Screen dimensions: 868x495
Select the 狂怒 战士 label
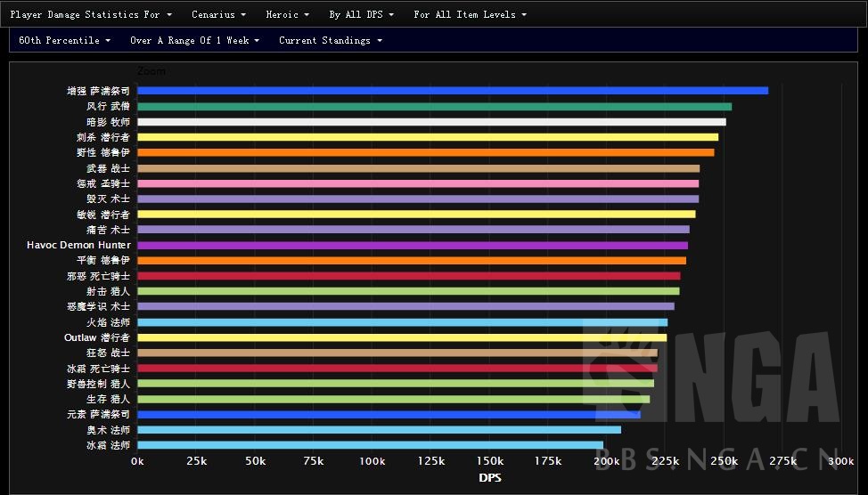[x=108, y=353]
